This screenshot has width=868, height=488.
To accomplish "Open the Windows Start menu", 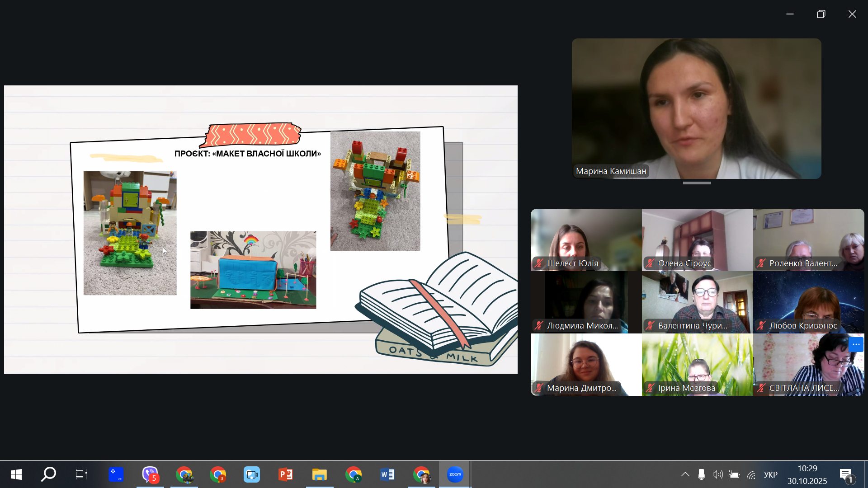I will pos(16,474).
